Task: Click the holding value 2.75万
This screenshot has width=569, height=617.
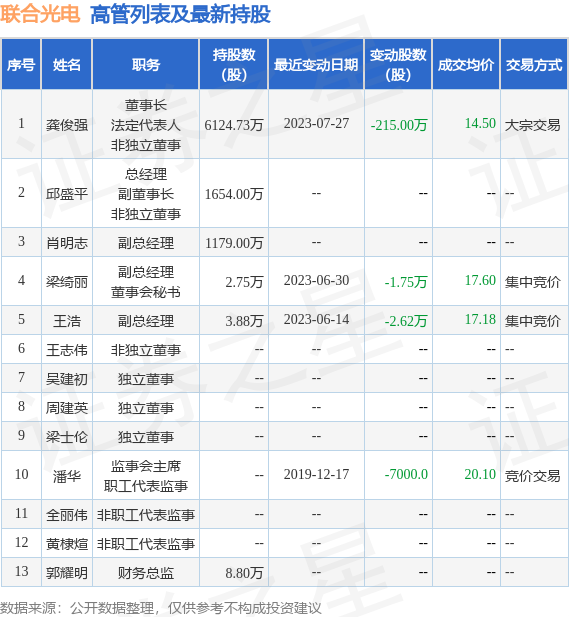Action: [x=244, y=282]
